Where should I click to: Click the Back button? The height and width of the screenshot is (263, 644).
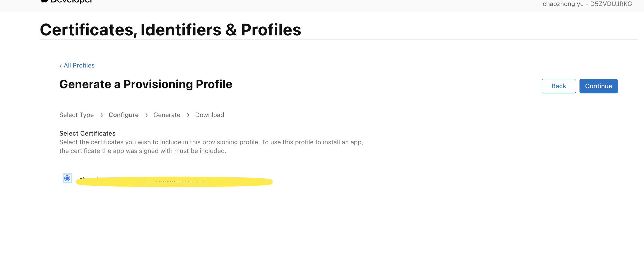pos(559,86)
